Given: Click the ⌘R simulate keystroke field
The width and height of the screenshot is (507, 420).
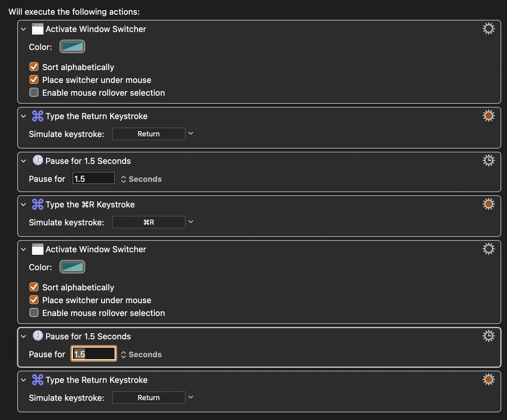Looking at the screenshot, I should tap(149, 222).
